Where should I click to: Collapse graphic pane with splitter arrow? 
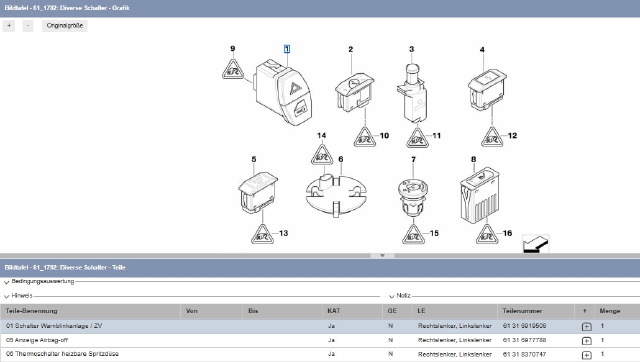pyautogui.click(x=382, y=255)
